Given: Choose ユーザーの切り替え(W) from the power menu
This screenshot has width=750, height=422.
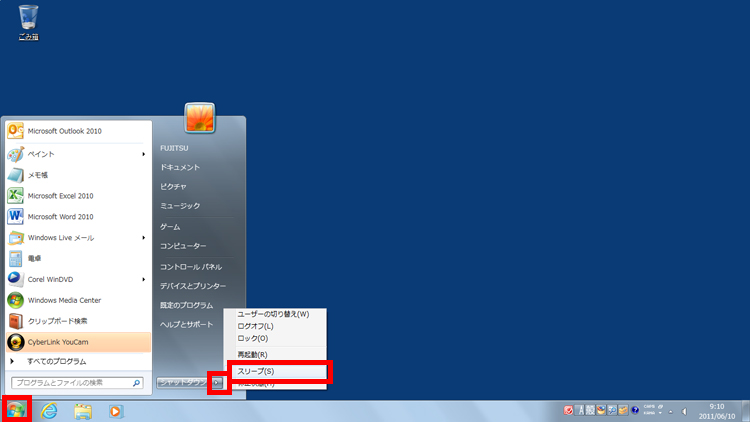Looking at the screenshot, I should click(275, 314).
